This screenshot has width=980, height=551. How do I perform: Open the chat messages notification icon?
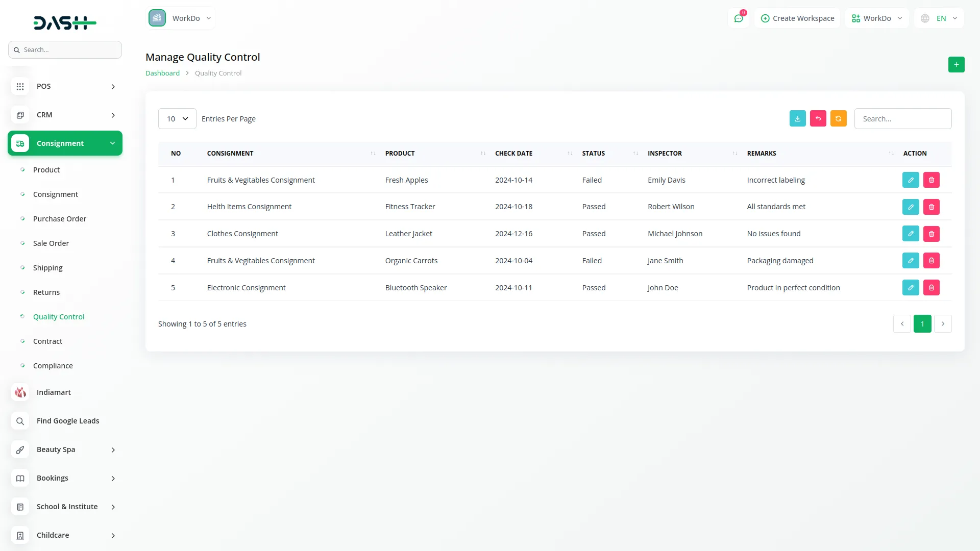point(738,18)
